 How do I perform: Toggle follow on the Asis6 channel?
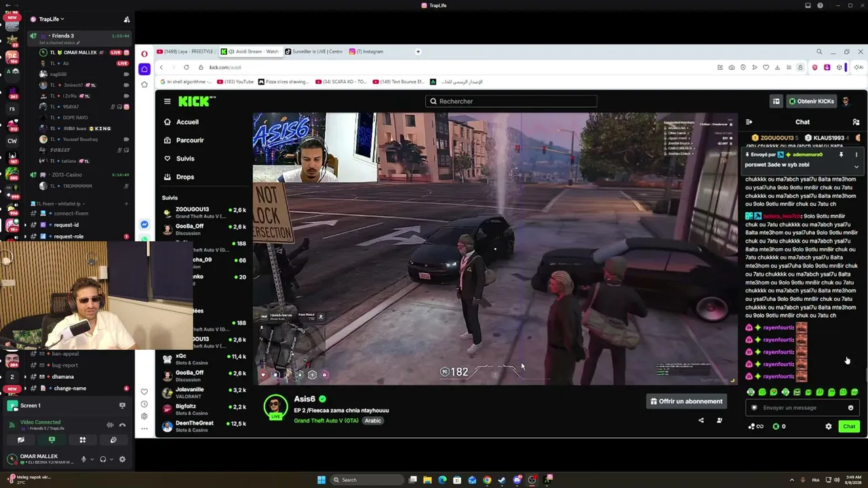tap(719, 420)
